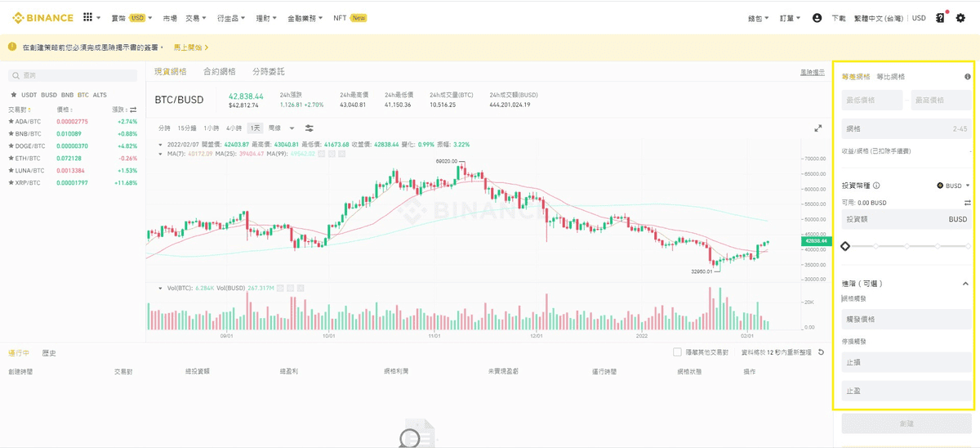This screenshot has height=448, width=980.
Task: Favorite the XRP/BTC pair star
Action: coord(11,183)
